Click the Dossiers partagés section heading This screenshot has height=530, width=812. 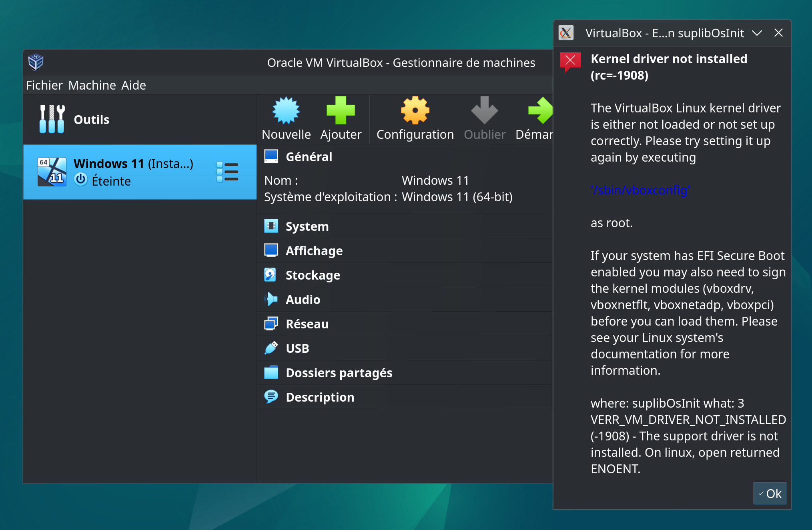339,373
